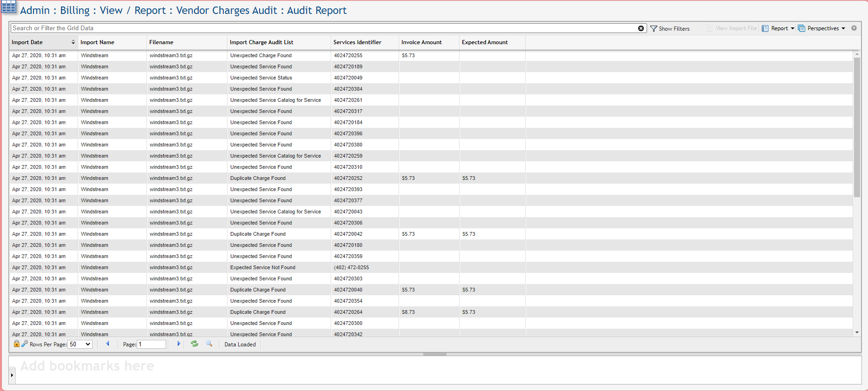The image size is (868, 391).
Task: Click services identifier 4024720042
Action: click(x=348, y=234)
